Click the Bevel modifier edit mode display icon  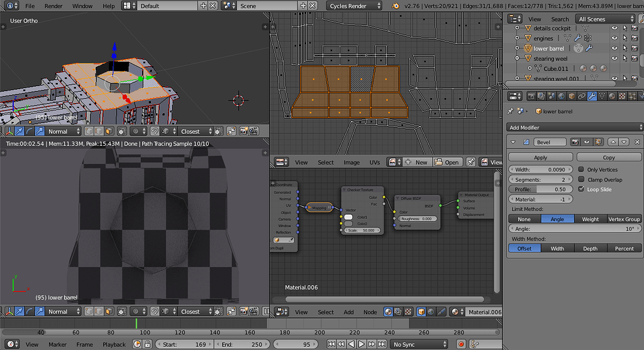pos(599,142)
